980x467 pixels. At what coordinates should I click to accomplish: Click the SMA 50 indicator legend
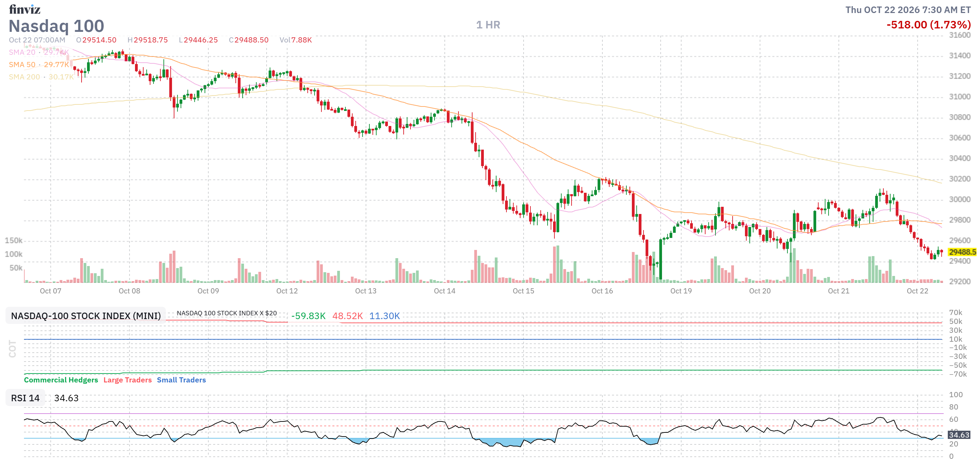pyautogui.click(x=39, y=65)
